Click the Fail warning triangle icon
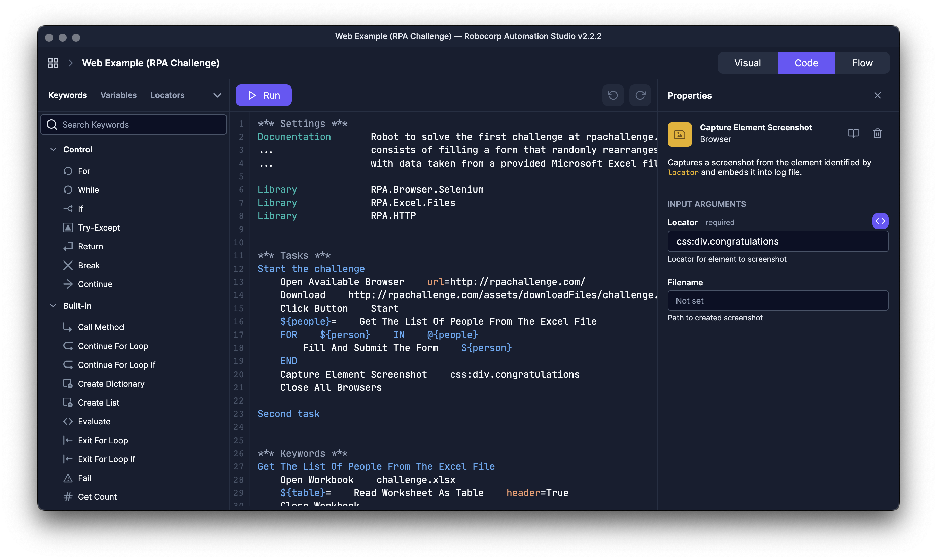 point(68,478)
